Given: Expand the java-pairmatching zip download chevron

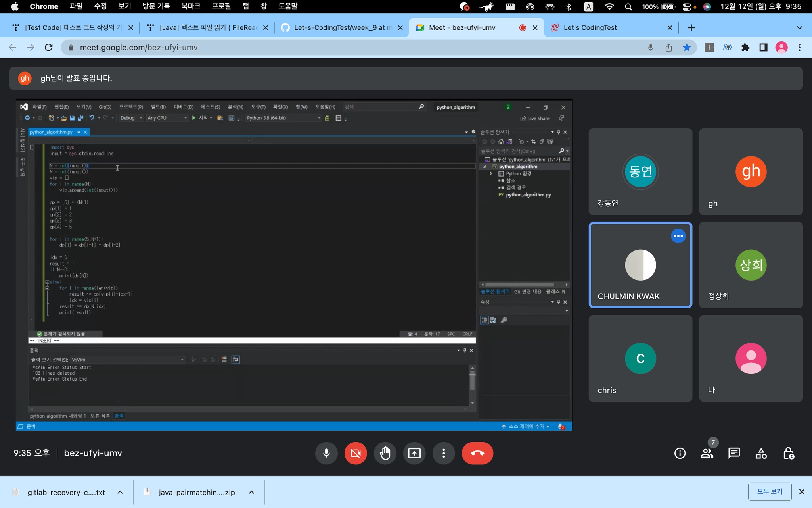Looking at the screenshot, I should click(x=251, y=492).
